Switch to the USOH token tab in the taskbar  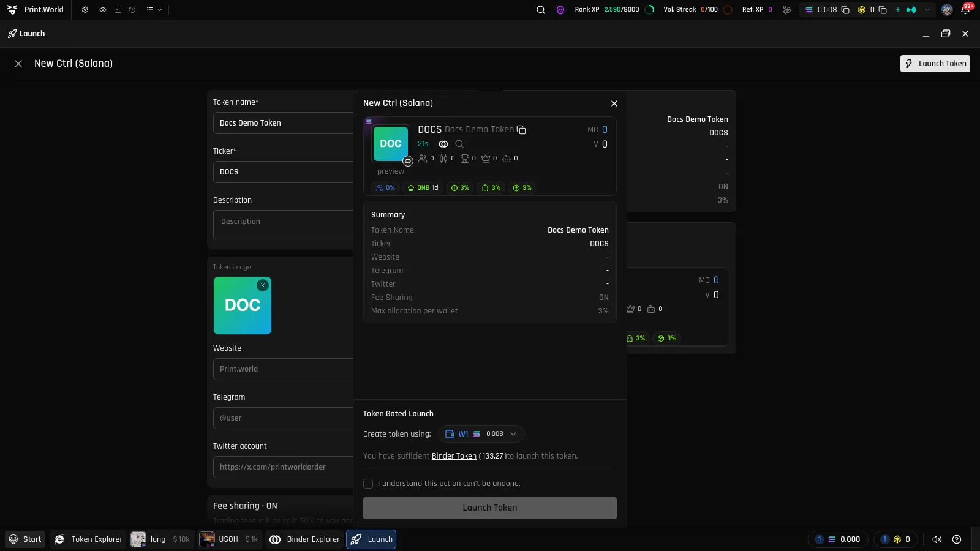coord(230,539)
